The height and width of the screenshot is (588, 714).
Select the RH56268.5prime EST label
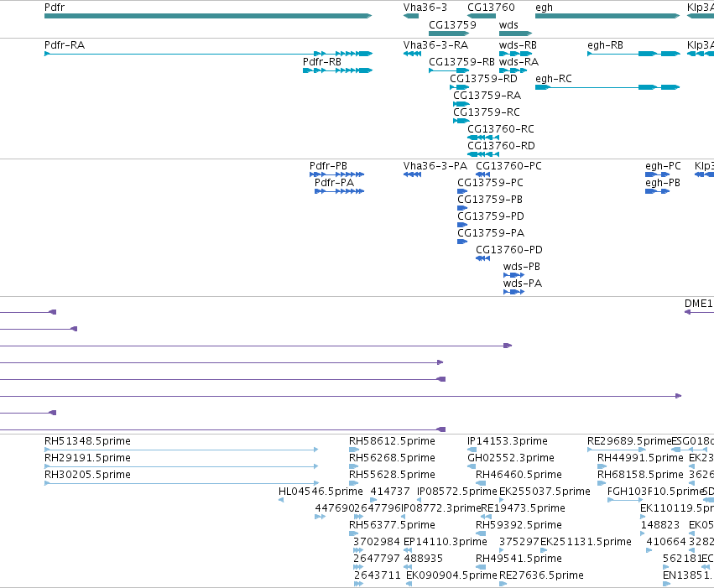pos(392,458)
